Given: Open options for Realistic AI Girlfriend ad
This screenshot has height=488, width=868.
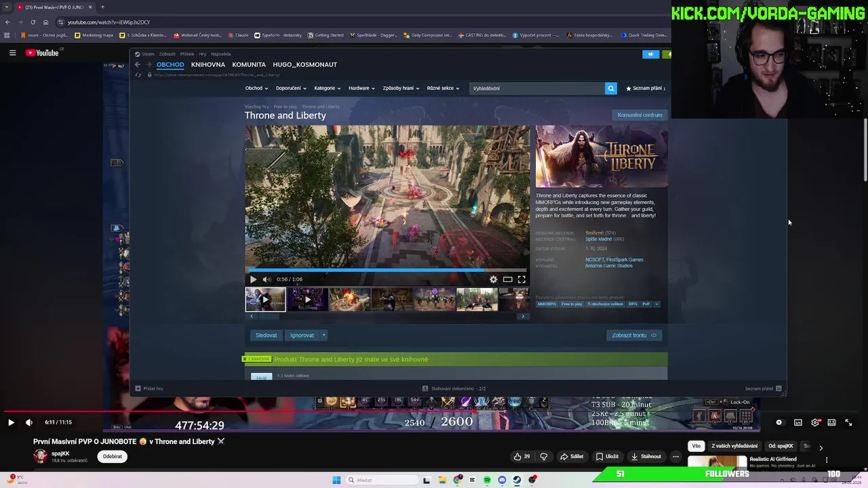Looking at the screenshot, I should click(x=826, y=460).
